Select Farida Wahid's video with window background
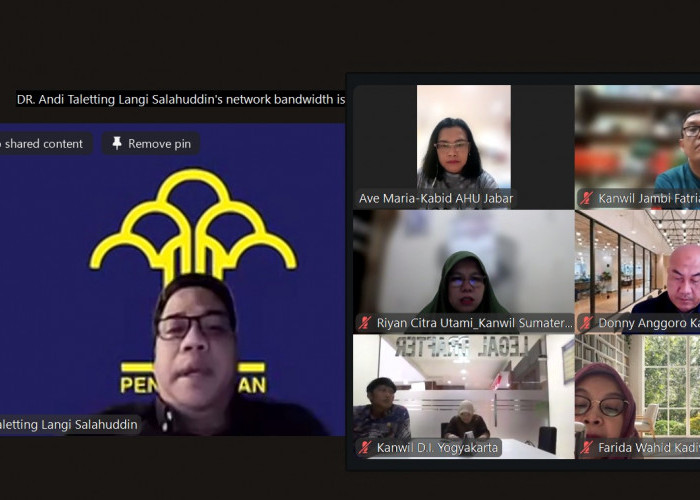The height and width of the screenshot is (500, 700). 638,396
